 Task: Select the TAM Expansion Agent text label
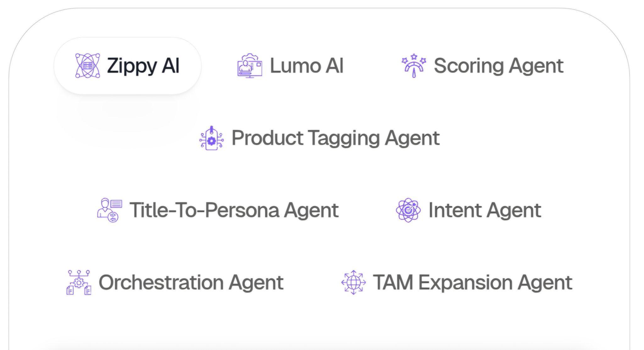472,283
